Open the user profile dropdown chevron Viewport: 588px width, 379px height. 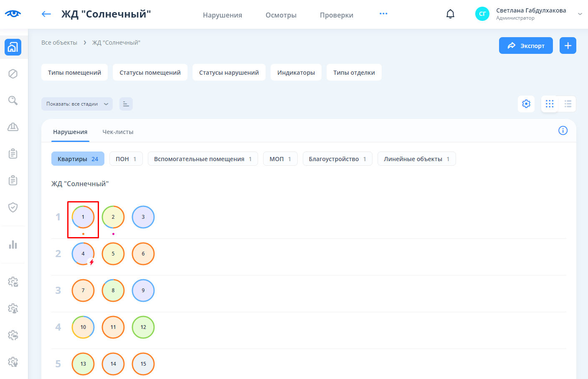[580, 14]
